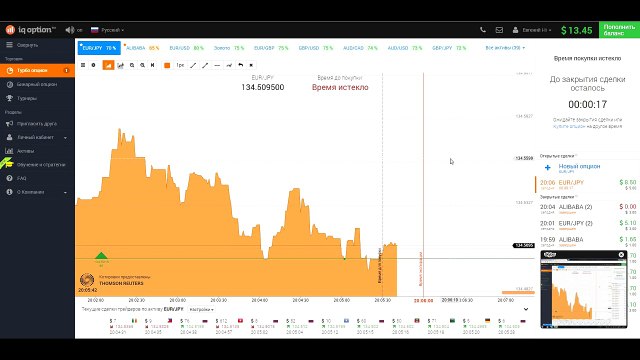Collapse the sidebar with hamburger icon
The image size is (640, 360).
(9, 45)
